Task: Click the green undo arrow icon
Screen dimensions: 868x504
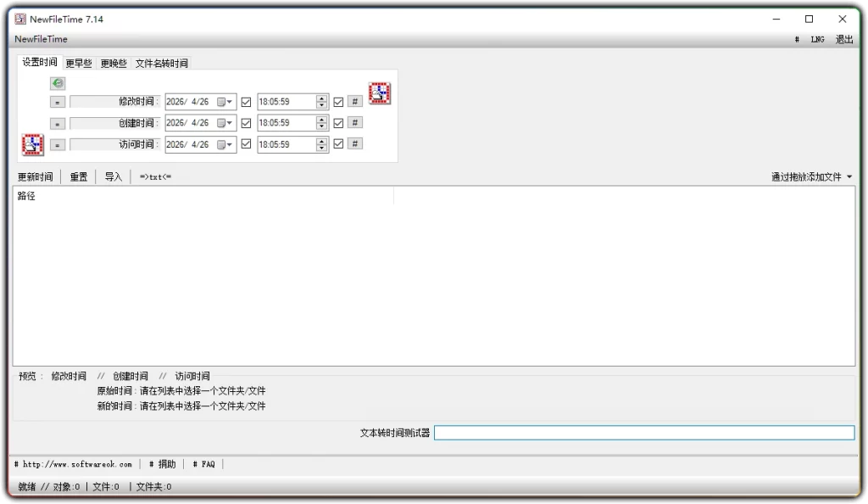Action: (x=58, y=83)
